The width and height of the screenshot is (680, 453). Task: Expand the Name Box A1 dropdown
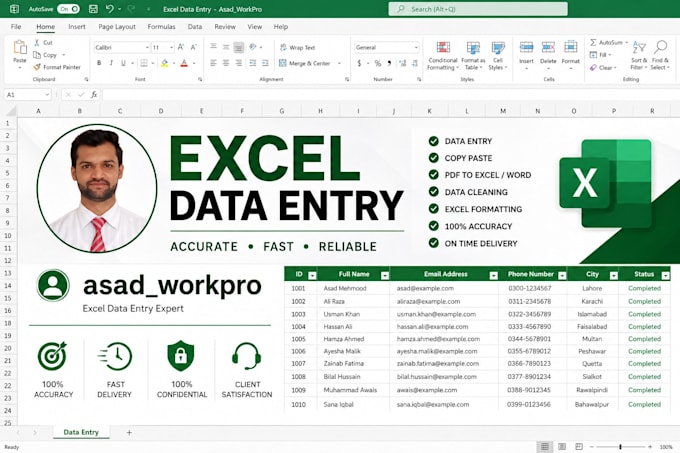tap(47, 95)
